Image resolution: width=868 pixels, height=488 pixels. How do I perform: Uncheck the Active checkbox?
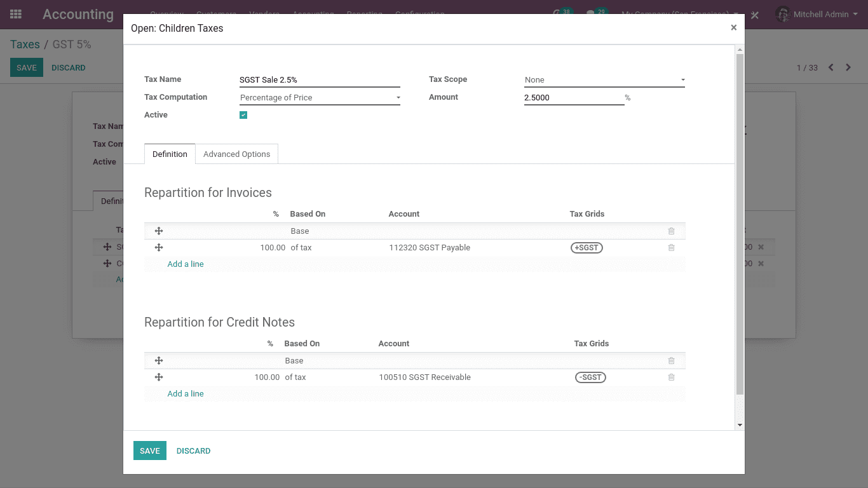tap(243, 115)
